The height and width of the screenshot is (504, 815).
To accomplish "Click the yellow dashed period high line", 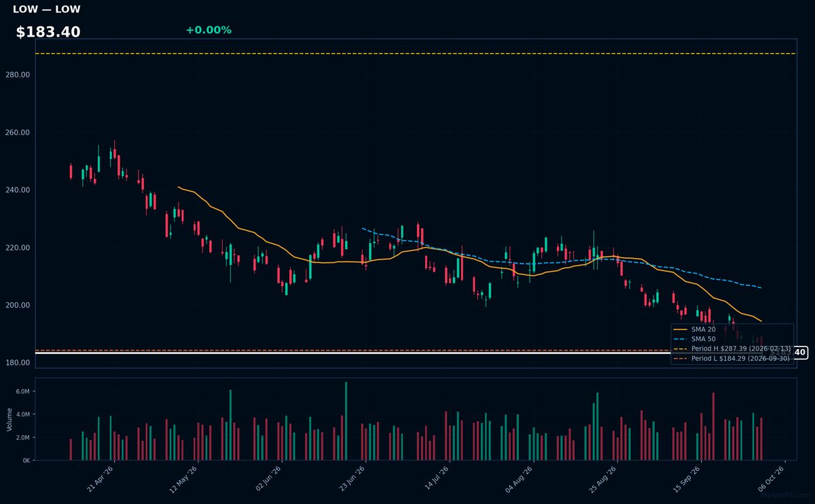I will point(416,54).
